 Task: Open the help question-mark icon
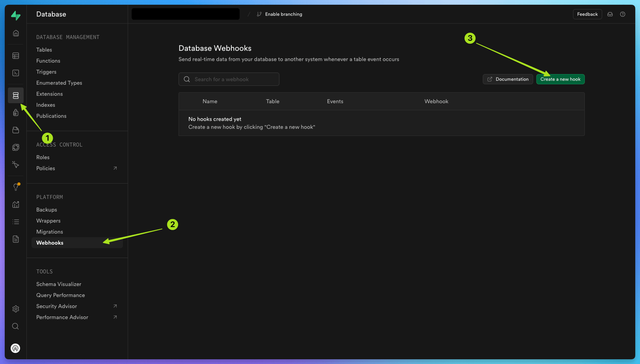click(x=623, y=14)
